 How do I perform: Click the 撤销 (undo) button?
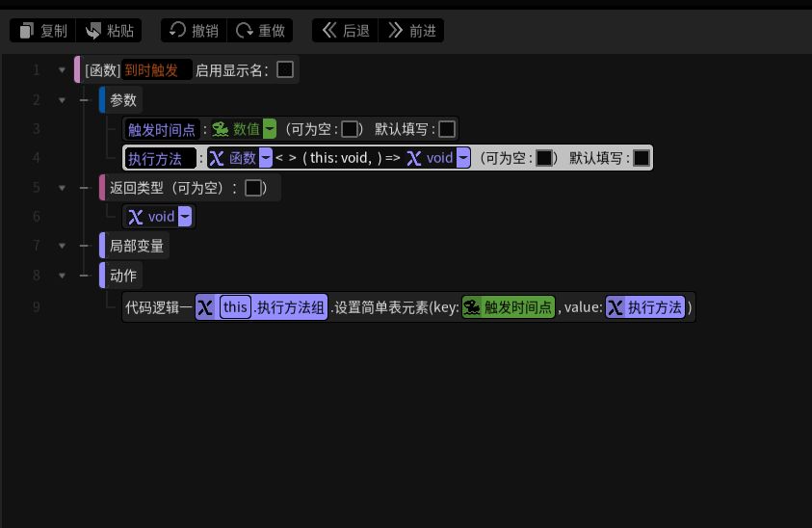(x=194, y=31)
